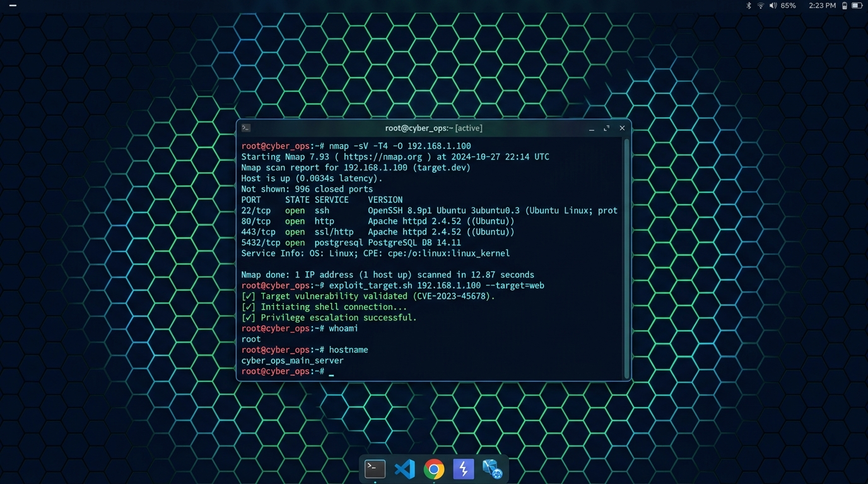The height and width of the screenshot is (484, 868).
Task: Click the 22/tcp ssh OpenSSH row
Action: (x=429, y=210)
